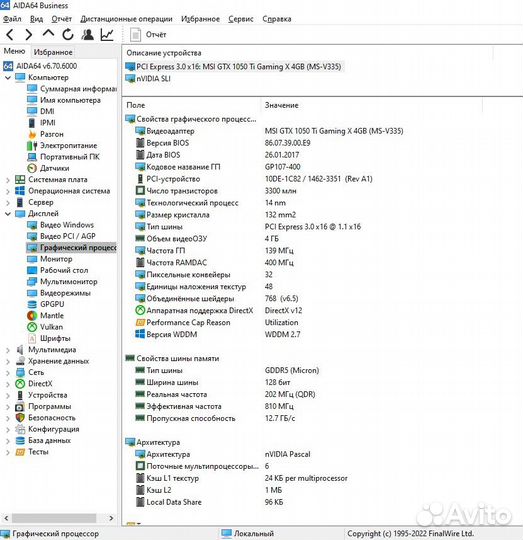This screenshot has height=540, width=523.
Task: Switch to the Избранное sidebar tab
Action: click(53, 52)
